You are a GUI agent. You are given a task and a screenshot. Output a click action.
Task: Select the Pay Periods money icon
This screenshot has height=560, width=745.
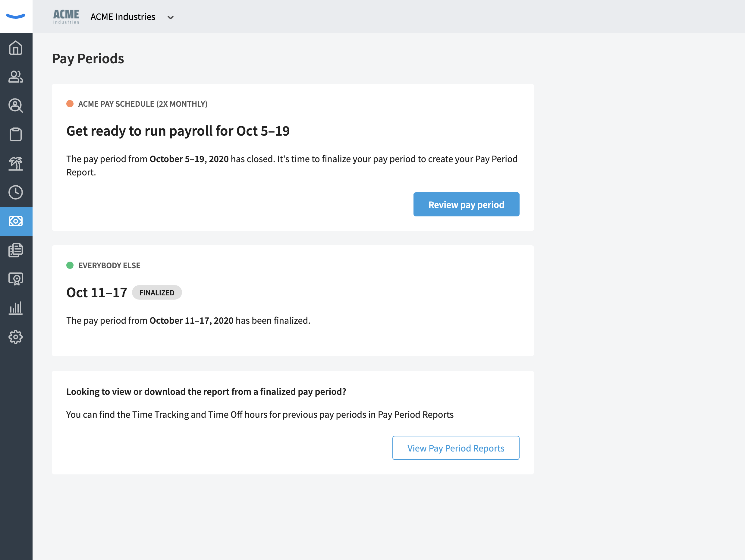pos(16,221)
